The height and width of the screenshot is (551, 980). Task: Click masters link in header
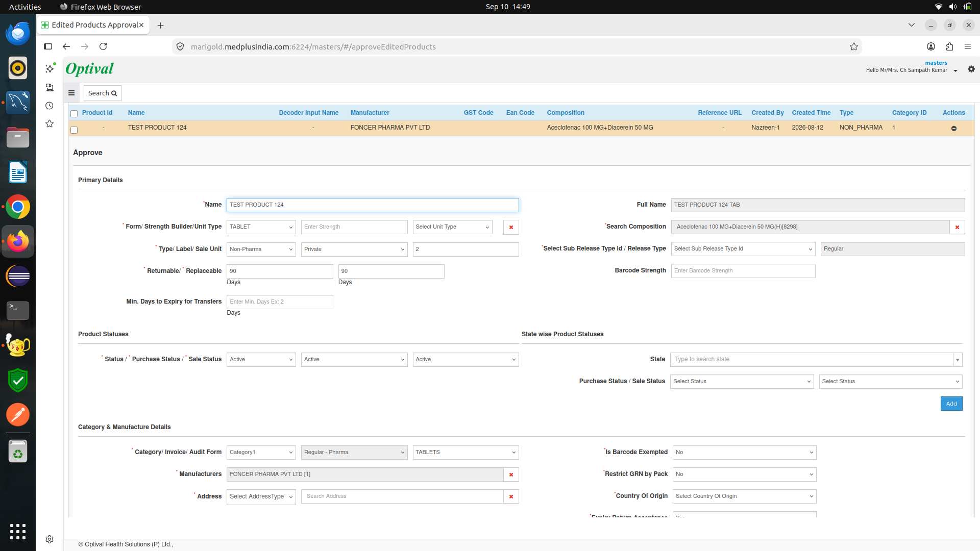pyautogui.click(x=936, y=63)
